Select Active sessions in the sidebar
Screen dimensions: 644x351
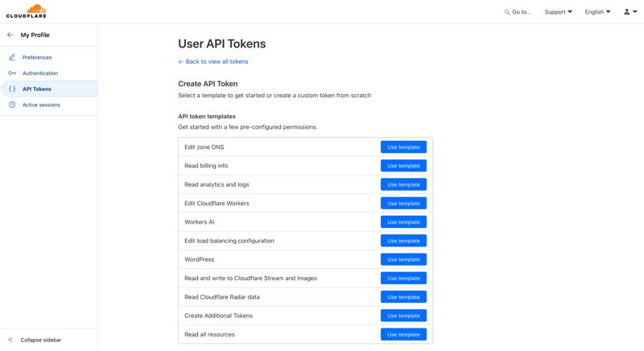[x=41, y=105]
